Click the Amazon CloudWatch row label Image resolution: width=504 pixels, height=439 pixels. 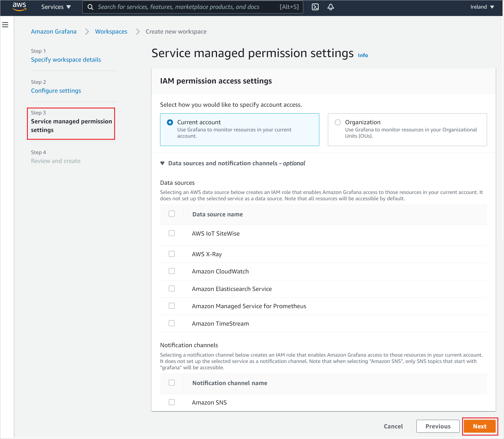click(x=220, y=271)
